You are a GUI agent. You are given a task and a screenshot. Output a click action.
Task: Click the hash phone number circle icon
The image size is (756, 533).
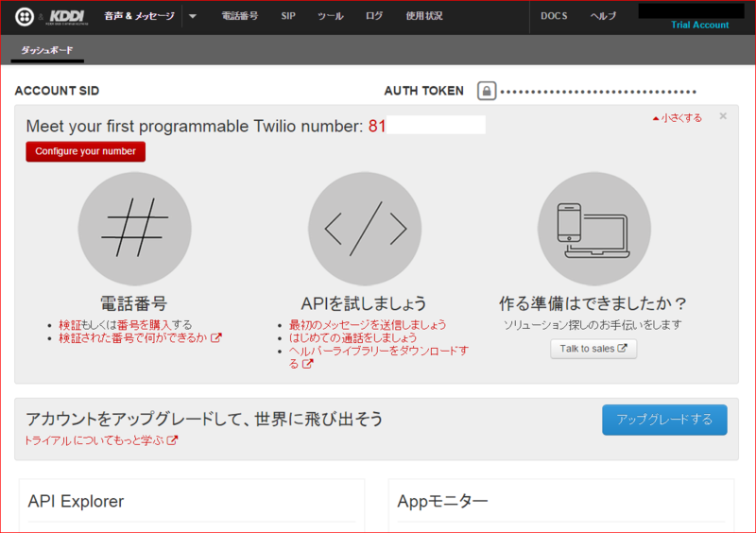coord(134,229)
